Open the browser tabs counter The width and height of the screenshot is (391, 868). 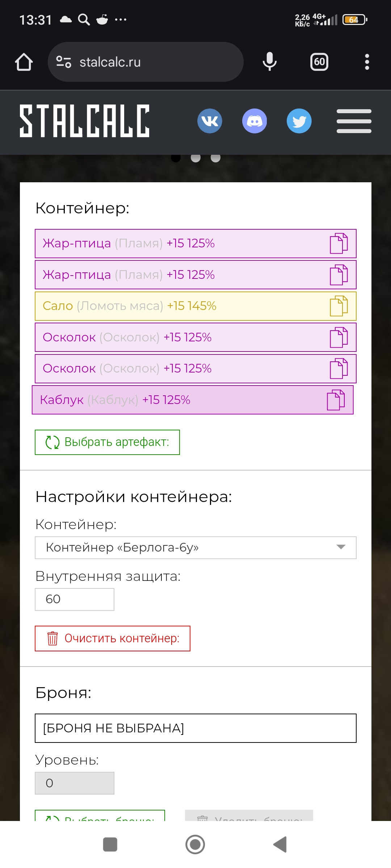[x=319, y=62]
